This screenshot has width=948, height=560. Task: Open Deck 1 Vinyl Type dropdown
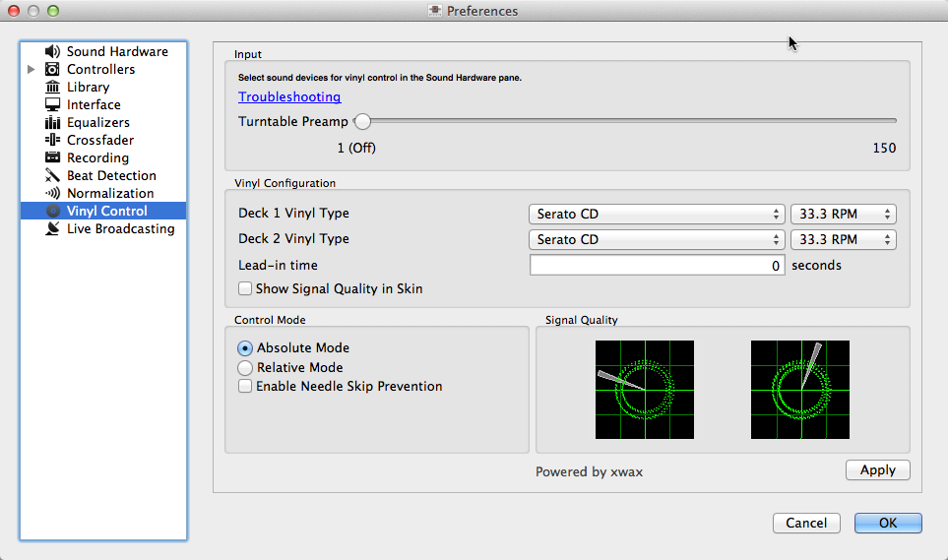click(657, 214)
